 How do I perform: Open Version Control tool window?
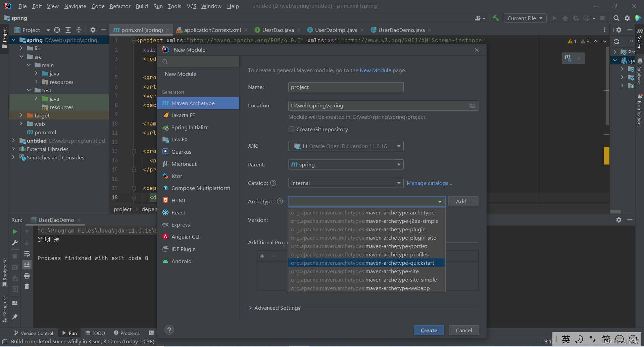point(33,333)
